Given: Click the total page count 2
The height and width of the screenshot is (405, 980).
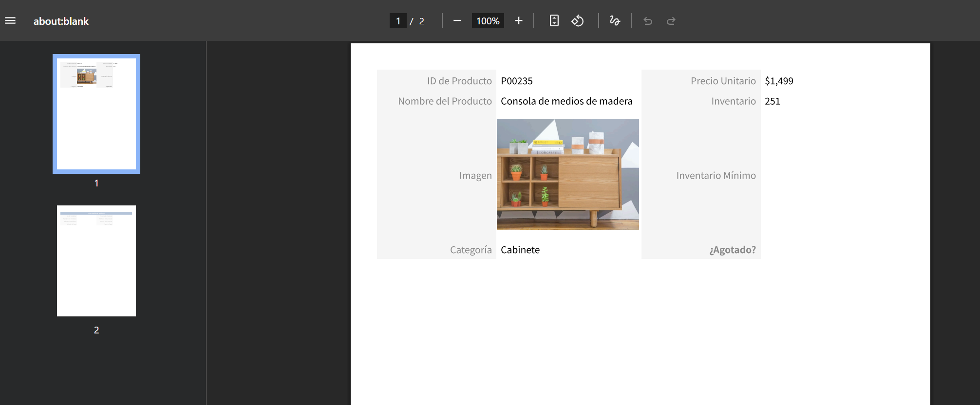Looking at the screenshot, I should 421,21.
